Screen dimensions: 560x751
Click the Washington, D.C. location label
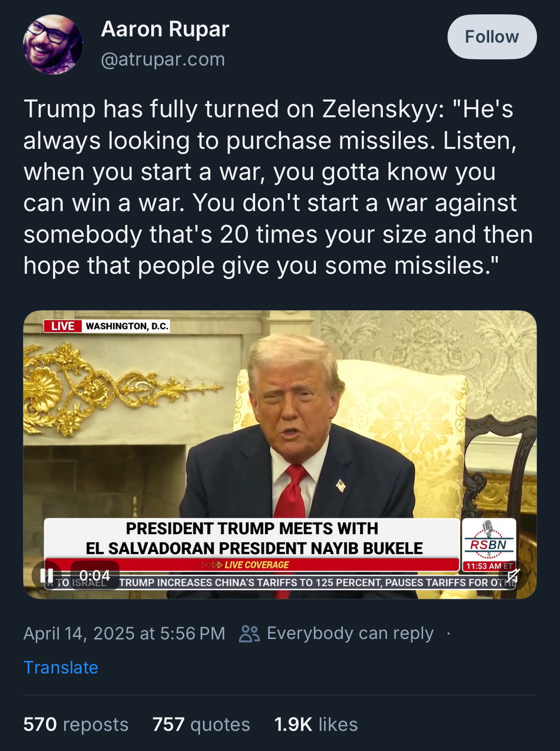(x=126, y=326)
